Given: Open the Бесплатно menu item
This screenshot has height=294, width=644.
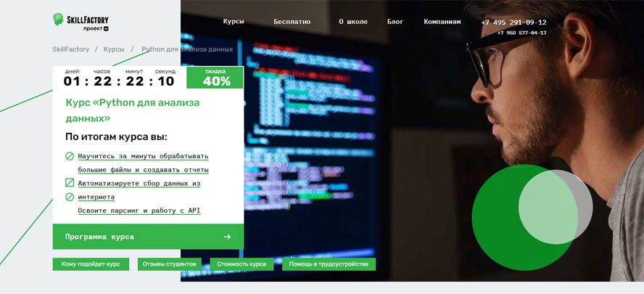Looking at the screenshot, I should (292, 21).
